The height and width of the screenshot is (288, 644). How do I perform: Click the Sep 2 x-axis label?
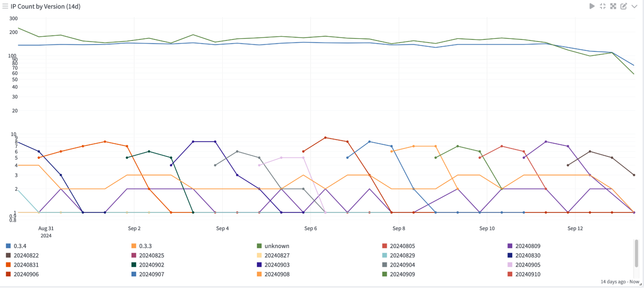(134, 228)
